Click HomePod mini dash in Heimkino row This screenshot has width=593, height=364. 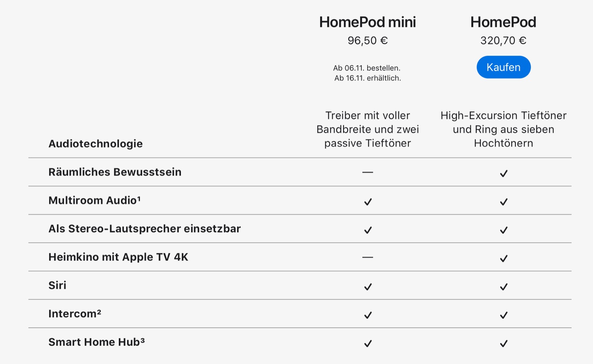click(x=368, y=257)
